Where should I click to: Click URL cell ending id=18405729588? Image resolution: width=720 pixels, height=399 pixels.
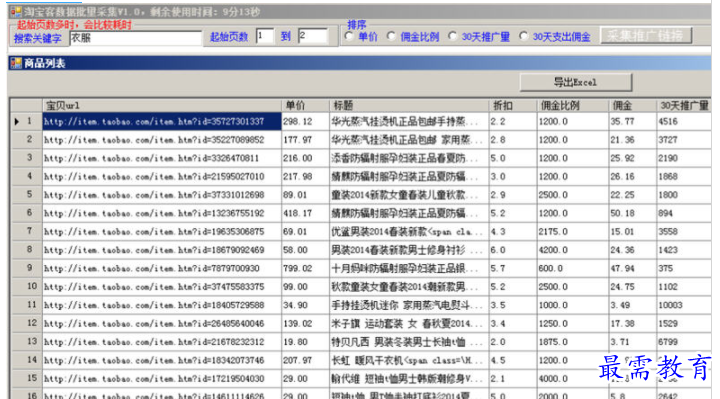pyautogui.click(x=162, y=305)
